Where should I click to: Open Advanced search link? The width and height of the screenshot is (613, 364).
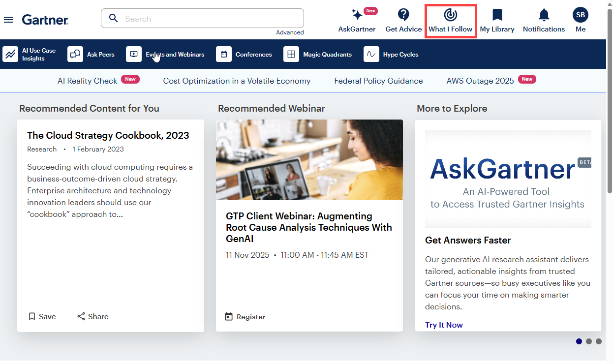pyautogui.click(x=290, y=32)
